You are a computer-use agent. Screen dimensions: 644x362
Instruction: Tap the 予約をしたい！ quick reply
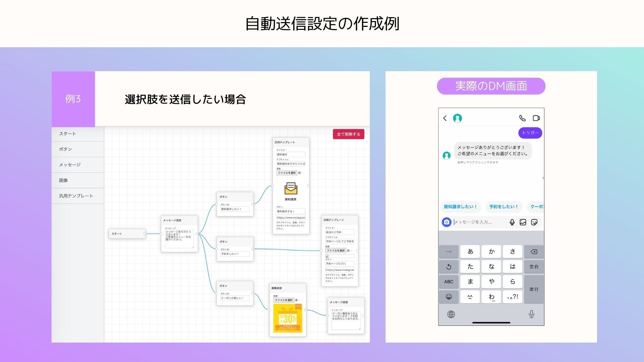[x=503, y=207]
